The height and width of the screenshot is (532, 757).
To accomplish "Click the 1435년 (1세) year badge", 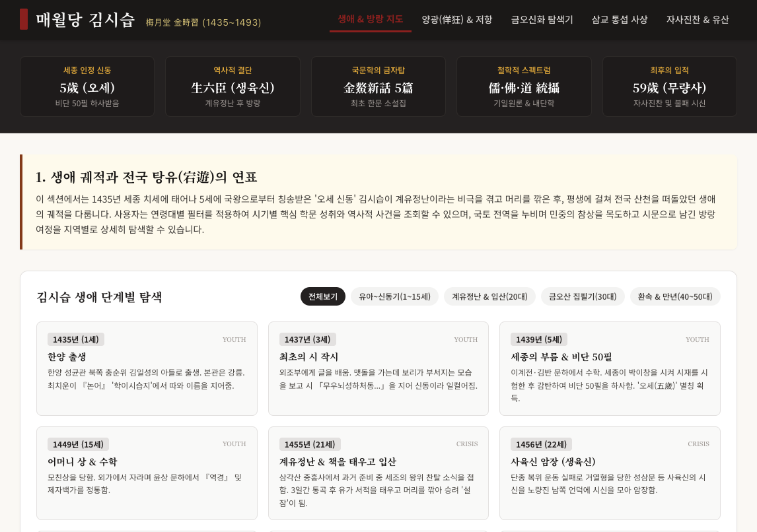I will click(76, 339).
